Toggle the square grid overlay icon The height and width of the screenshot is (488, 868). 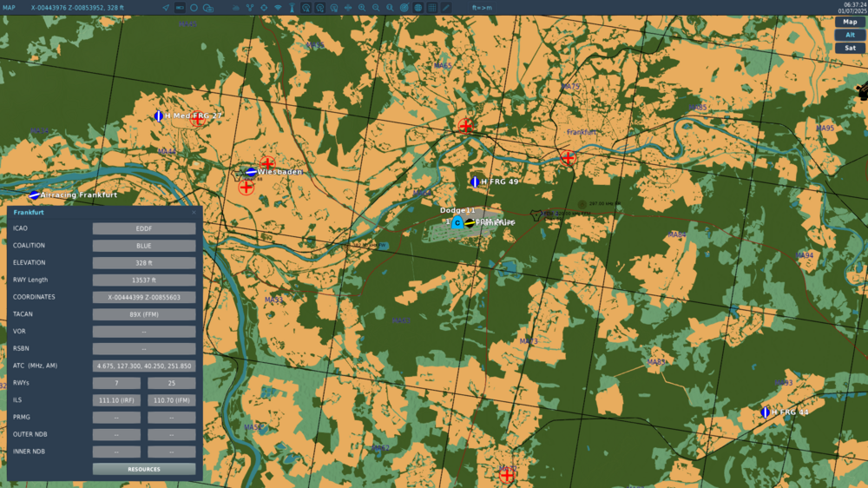431,8
